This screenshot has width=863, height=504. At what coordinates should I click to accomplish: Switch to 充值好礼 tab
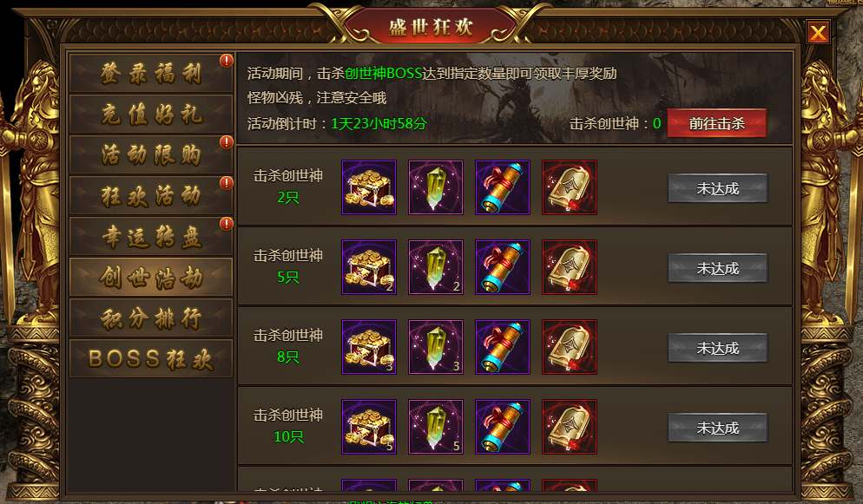click(151, 115)
